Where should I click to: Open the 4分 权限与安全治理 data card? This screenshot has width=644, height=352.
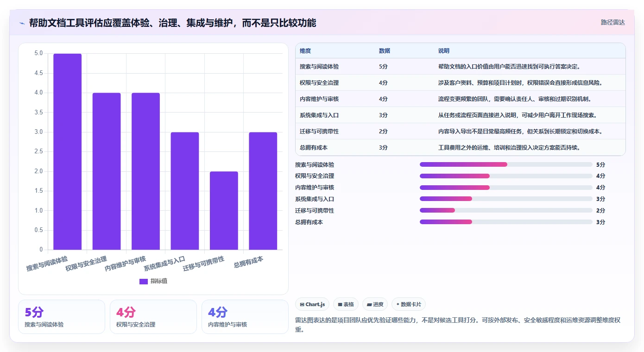(153, 317)
